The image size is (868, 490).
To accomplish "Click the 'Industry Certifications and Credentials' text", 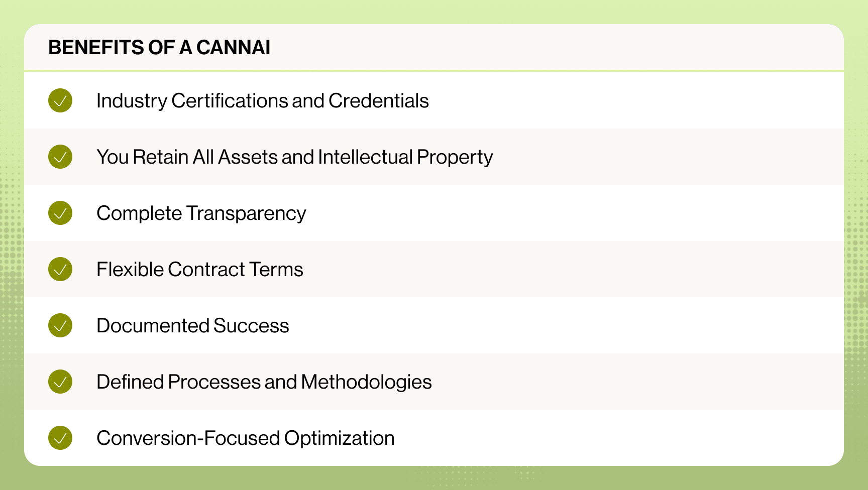I will click(x=262, y=101).
